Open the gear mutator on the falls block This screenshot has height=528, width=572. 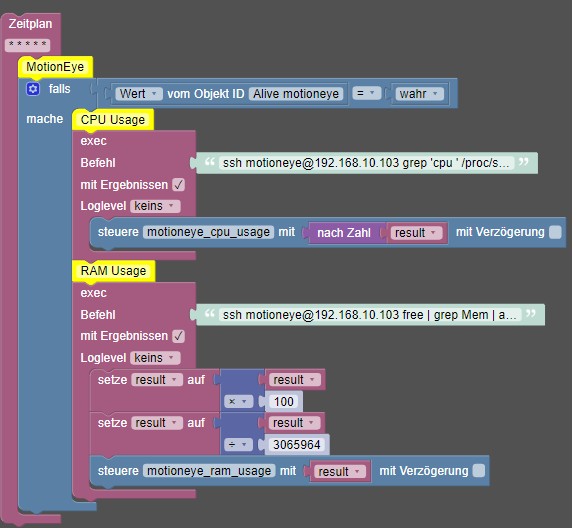pos(33,89)
